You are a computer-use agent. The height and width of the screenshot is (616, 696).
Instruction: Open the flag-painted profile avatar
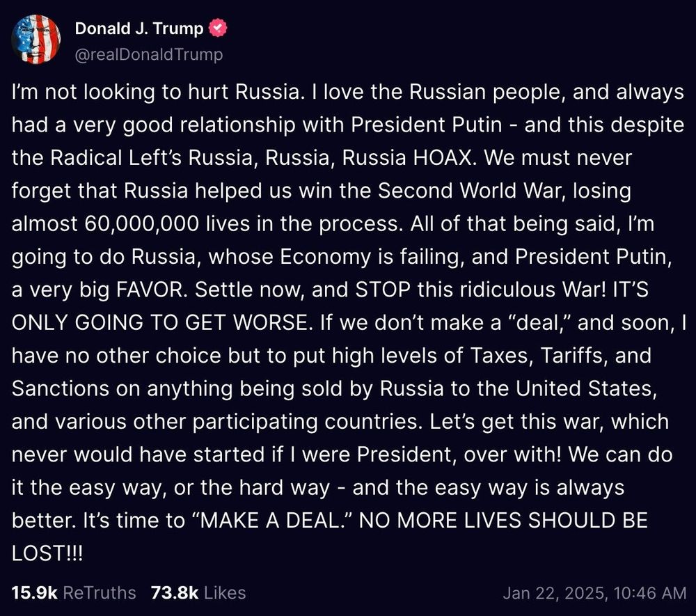(x=36, y=40)
